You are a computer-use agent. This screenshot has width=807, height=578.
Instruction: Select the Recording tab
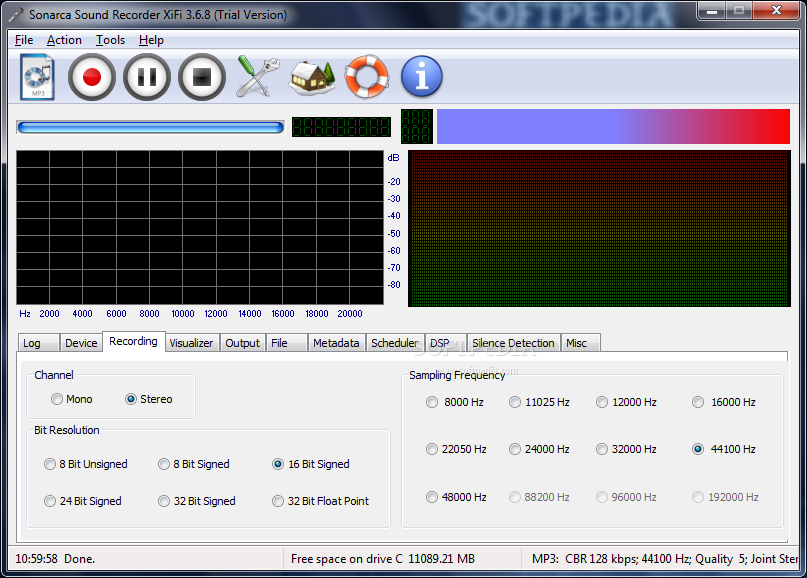coord(134,341)
